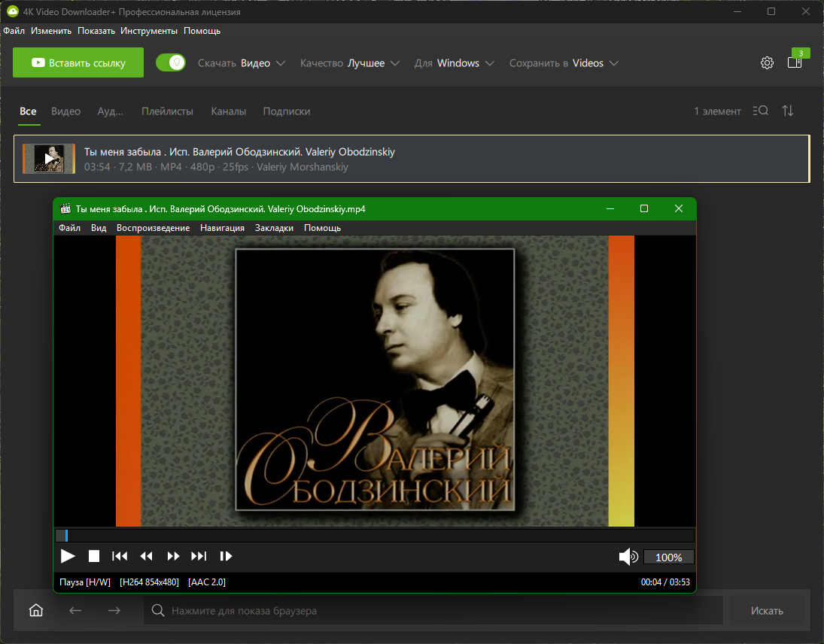The width and height of the screenshot is (824, 644).
Task: Open the Сохранить в Videos dropdown
Action: pos(564,63)
